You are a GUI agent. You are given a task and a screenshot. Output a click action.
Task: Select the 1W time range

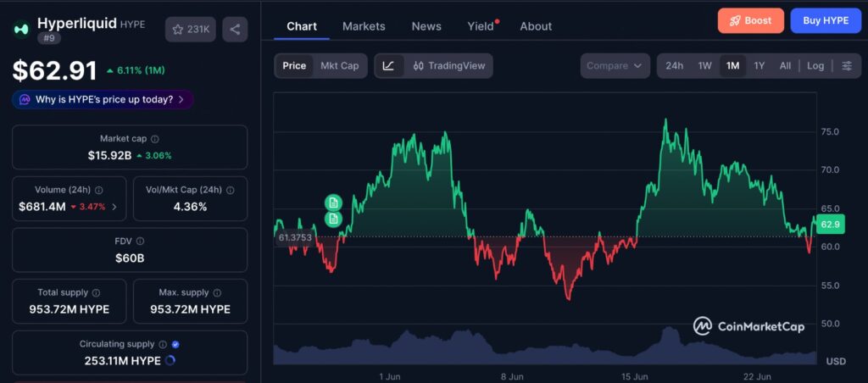click(x=704, y=66)
